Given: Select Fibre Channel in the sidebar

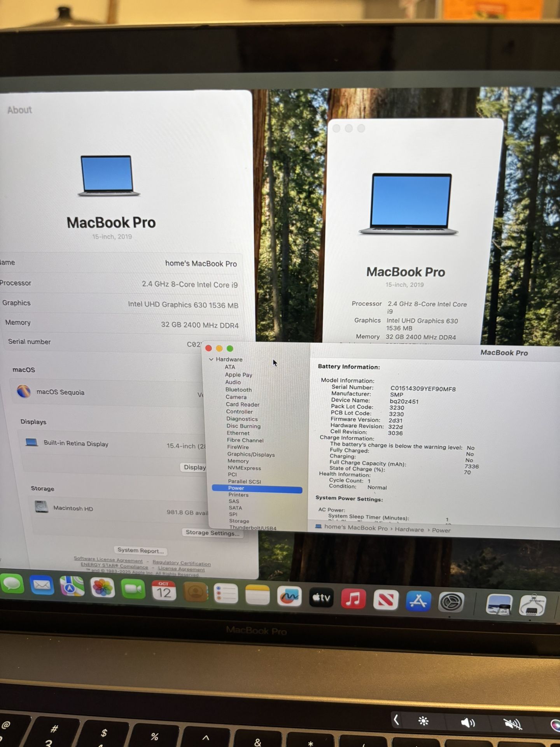Looking at the screenshot, I should pyautogui.click(x=245, y=440).
